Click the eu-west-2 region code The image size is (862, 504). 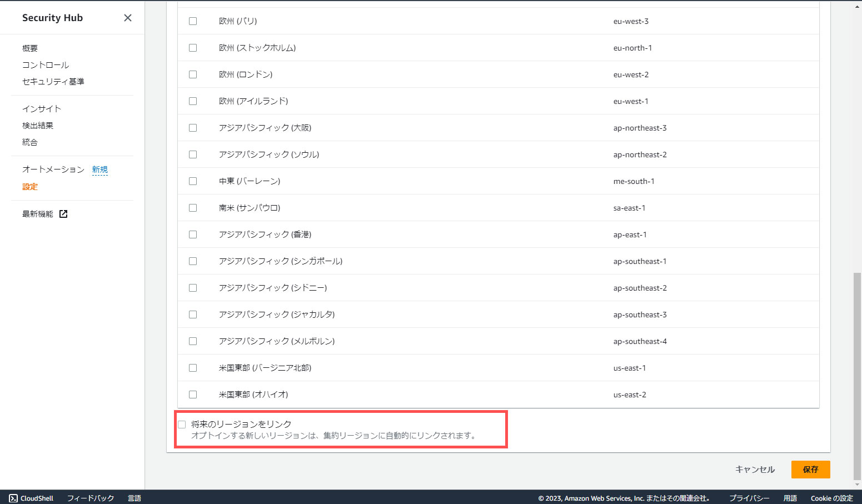coord(631,74)
